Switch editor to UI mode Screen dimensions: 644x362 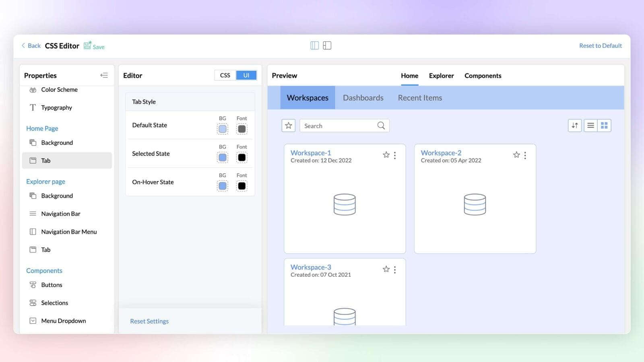coord(246,75)
